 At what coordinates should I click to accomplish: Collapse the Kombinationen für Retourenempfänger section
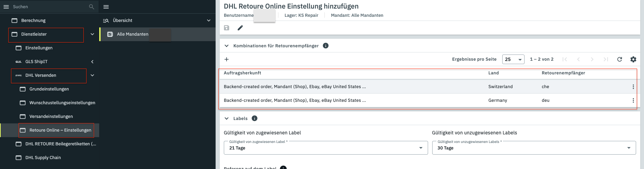tap(227, 46)
